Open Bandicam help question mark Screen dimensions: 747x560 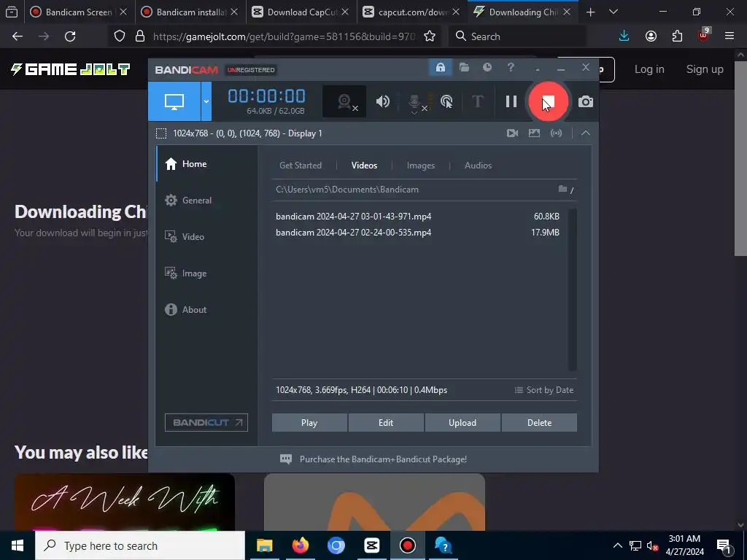[511, 67]
